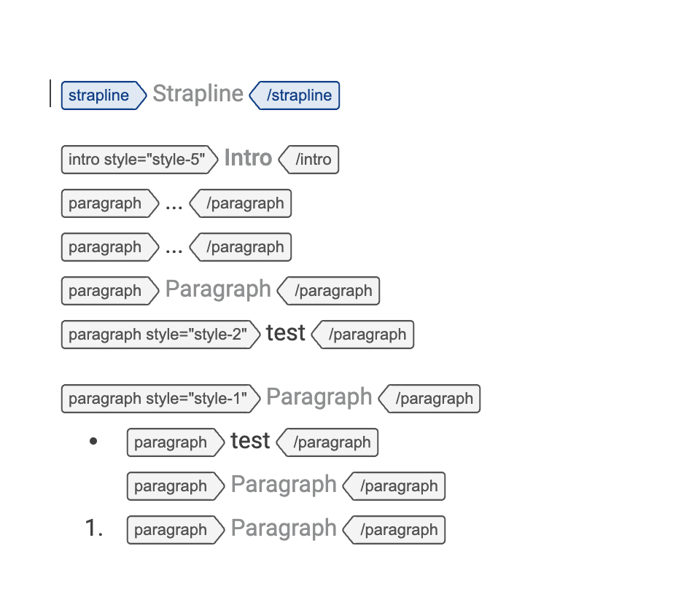This screenshot has height=605, width=700.
Task: Select the Strapline heading text
Action: coord(198,94)
